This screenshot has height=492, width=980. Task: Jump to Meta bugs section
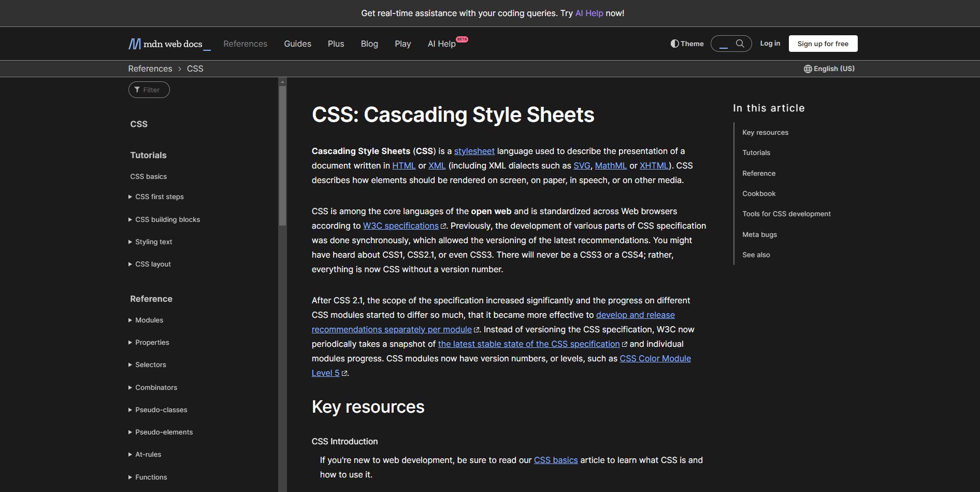tap(760, 235)
